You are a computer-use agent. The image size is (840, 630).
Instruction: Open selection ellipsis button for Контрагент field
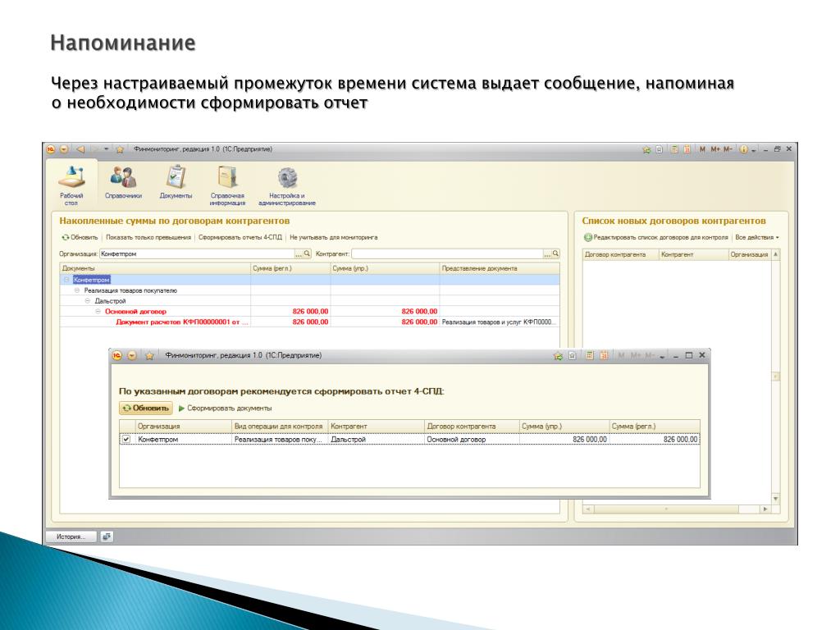547,254
